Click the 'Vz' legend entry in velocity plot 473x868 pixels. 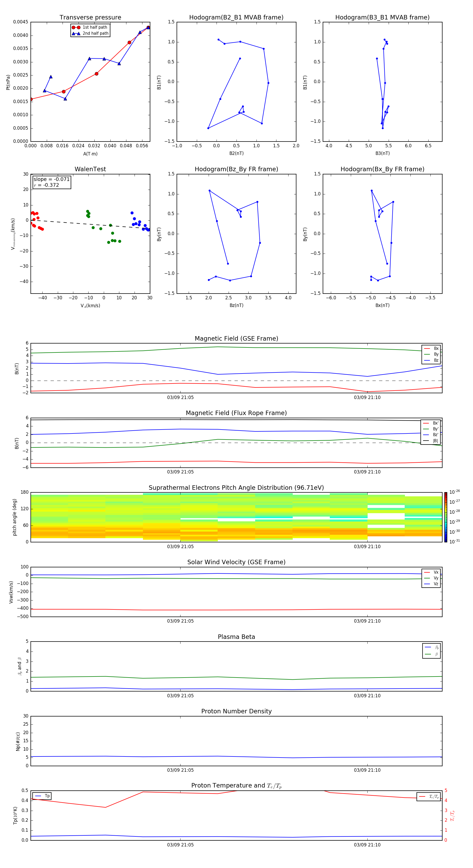(x=431, y=584)
